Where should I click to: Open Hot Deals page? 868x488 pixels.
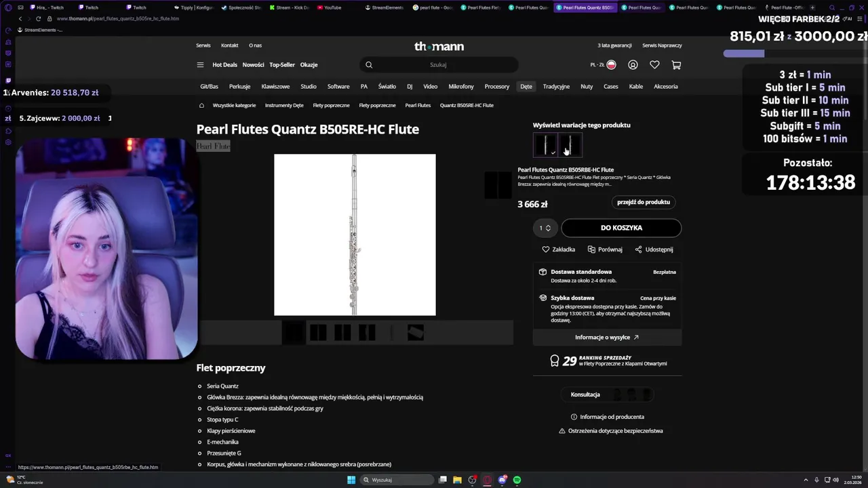coord(224,65)
